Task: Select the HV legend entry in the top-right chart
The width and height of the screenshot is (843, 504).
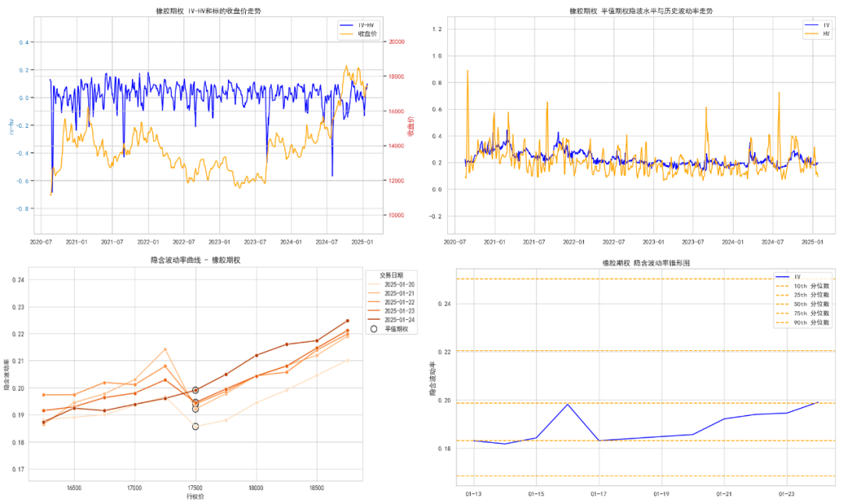Action: pyautogui.click(x=817, y=34)
